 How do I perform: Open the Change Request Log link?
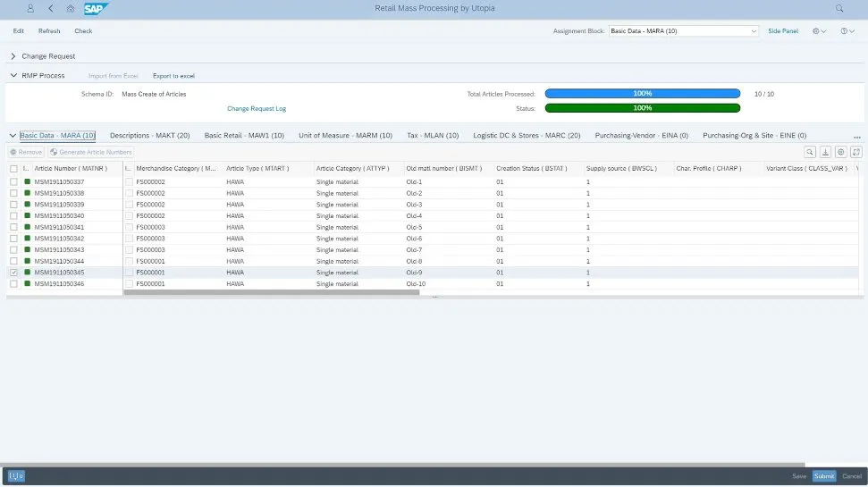pos(257,108)
